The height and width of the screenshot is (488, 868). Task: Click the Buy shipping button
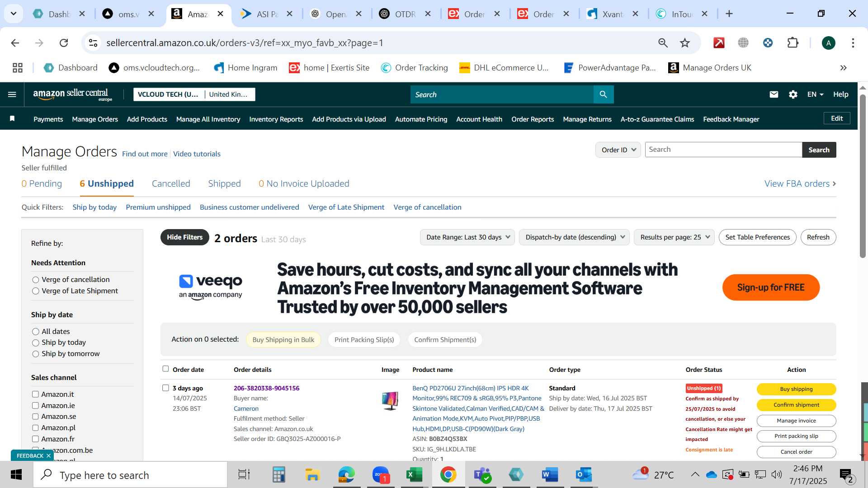coord(796,389)
